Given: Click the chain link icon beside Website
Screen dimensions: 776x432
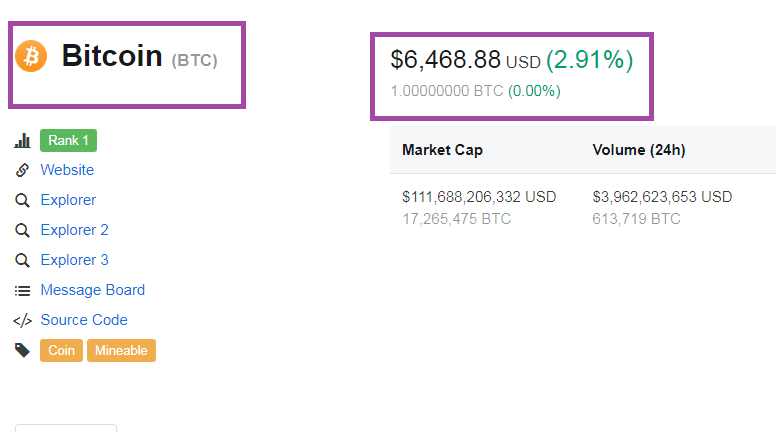Looking at the screenshot, I should (22, 171).
